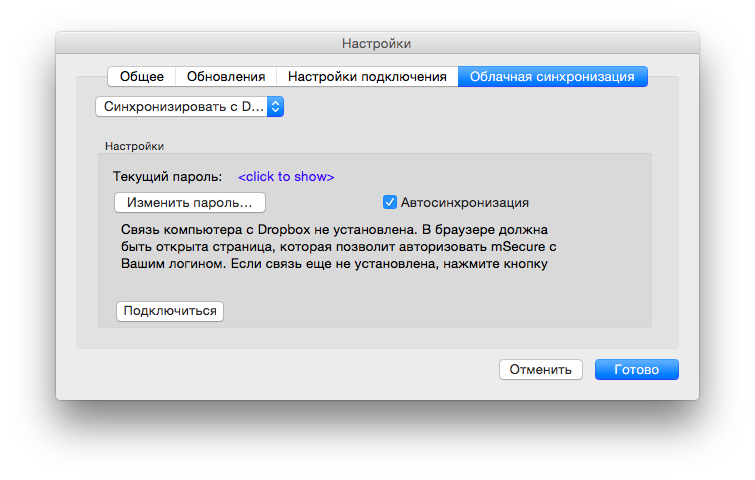Click the Настройки window title
755x480 pixels.
[376, 43]
